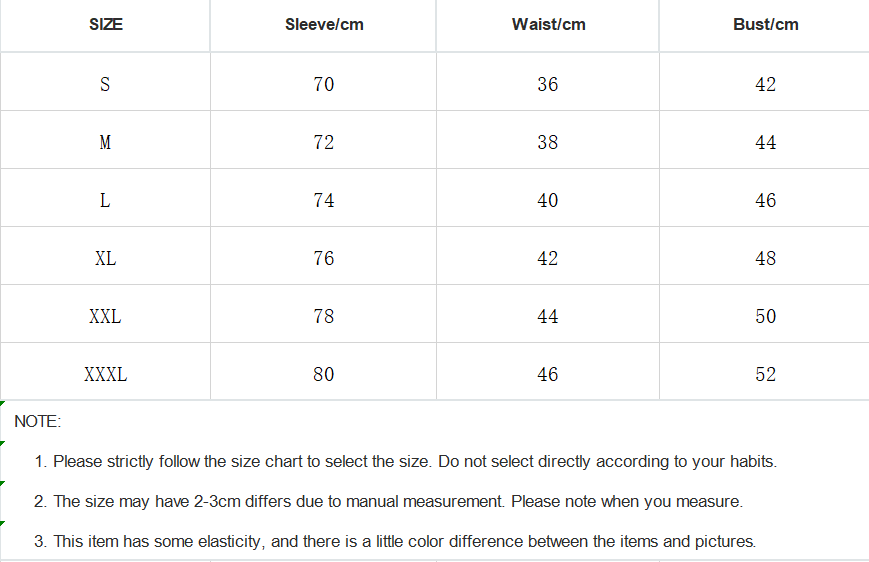Click the bust value 50 cell

coord(765,314)
